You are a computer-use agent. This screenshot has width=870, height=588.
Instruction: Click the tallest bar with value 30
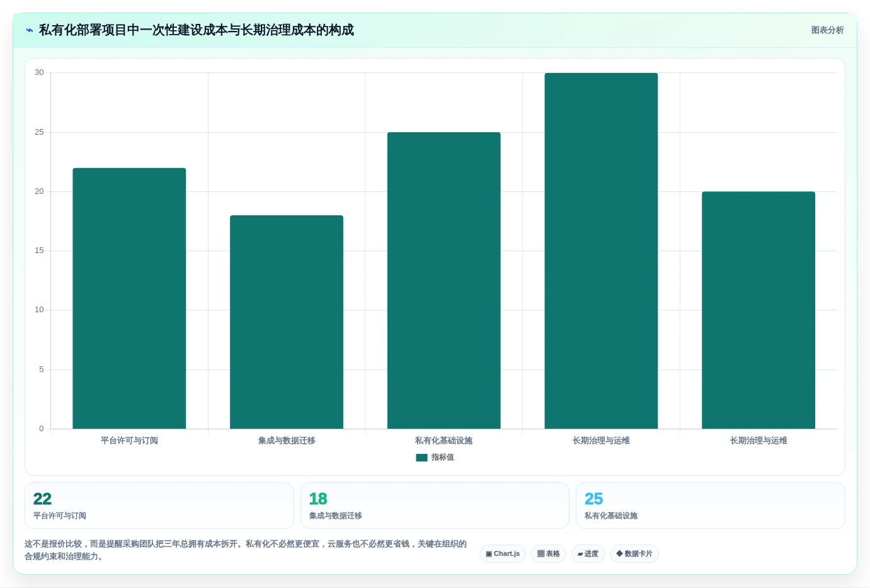pos(601,251)
